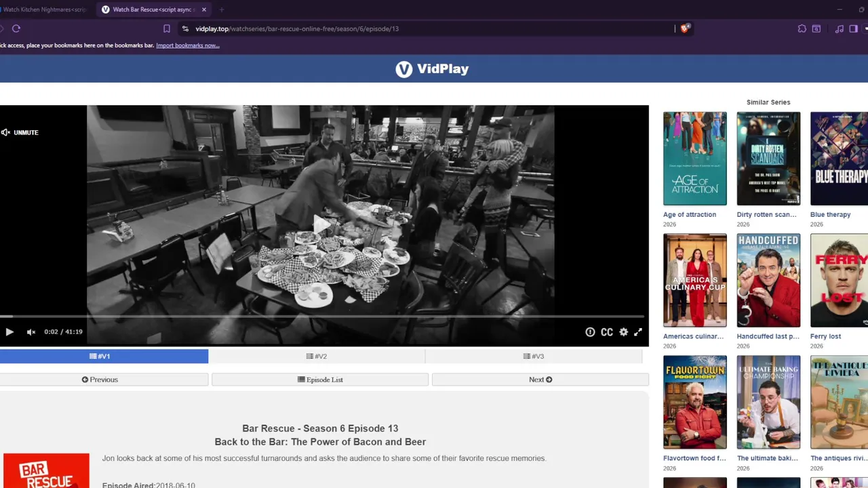
Task: Switch to the #V2 video source tab
Action: point(317,357)
